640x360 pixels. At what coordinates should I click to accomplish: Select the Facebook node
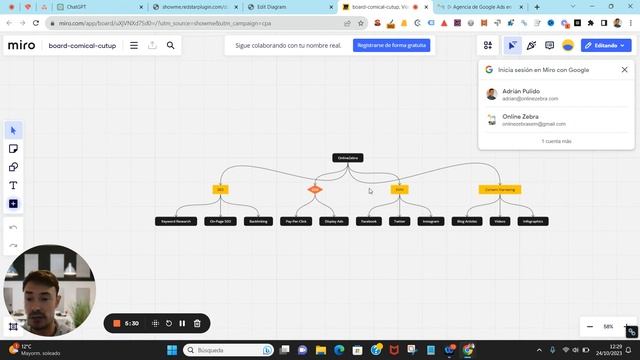pos(369,221)
